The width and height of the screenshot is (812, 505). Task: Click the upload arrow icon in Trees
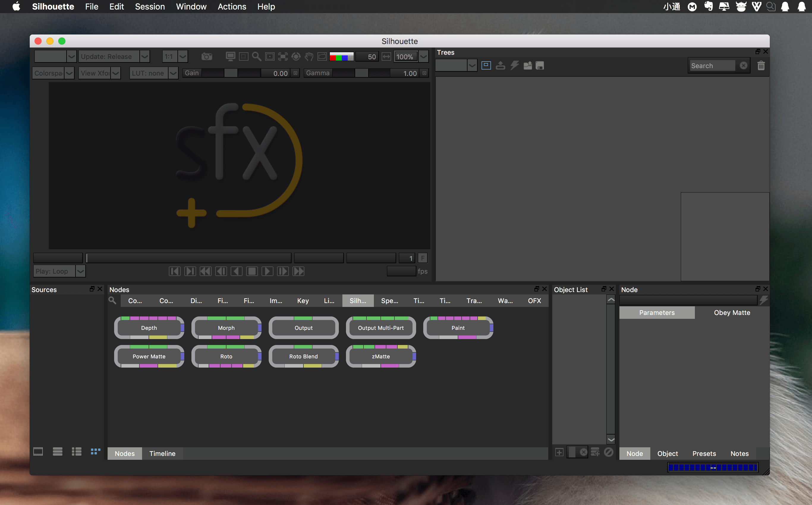coord(500,65)
